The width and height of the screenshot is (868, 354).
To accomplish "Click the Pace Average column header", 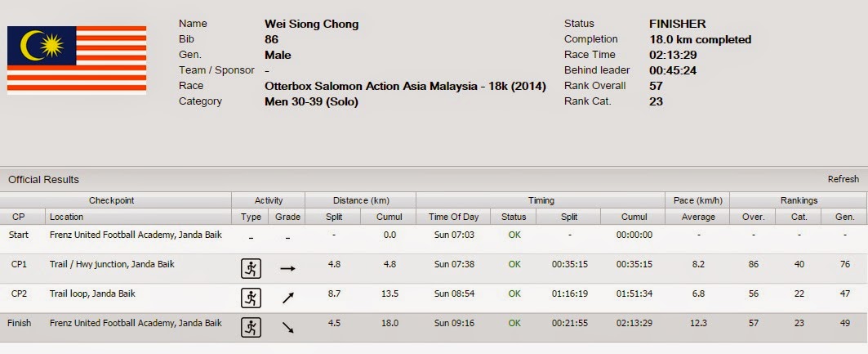I will [x=697, y=217].
